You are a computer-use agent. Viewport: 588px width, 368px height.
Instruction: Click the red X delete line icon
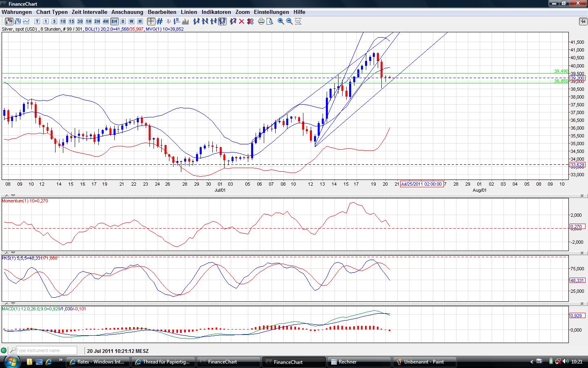coord(241,21)
